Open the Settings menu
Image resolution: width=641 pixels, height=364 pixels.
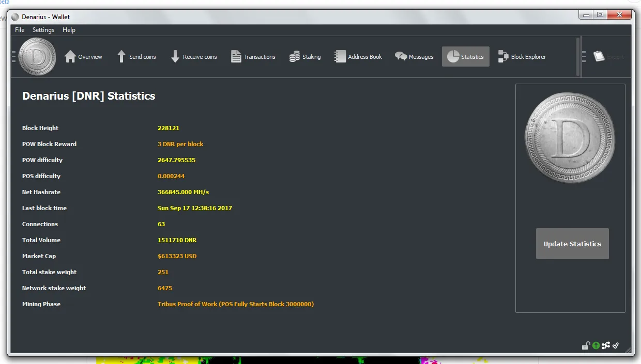(x=43, y=30)
